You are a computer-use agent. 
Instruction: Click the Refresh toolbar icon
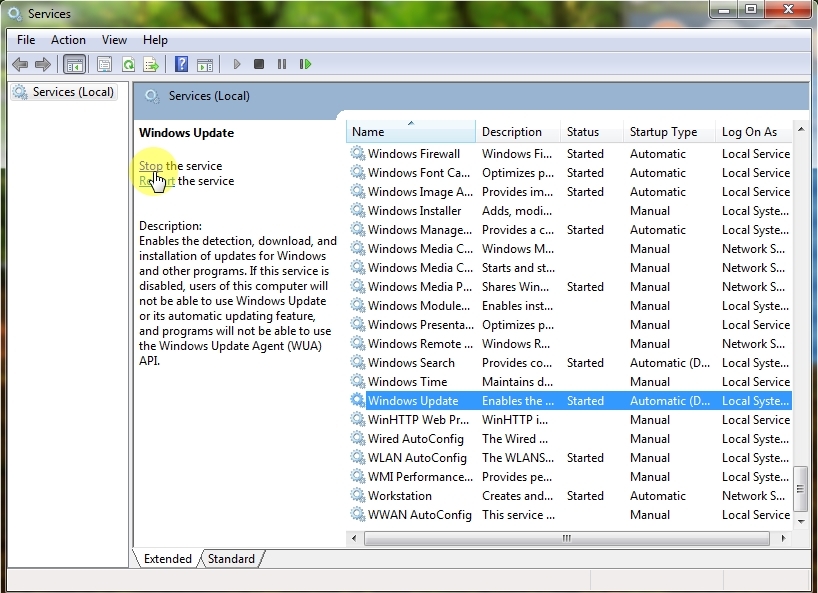[128, 65]
